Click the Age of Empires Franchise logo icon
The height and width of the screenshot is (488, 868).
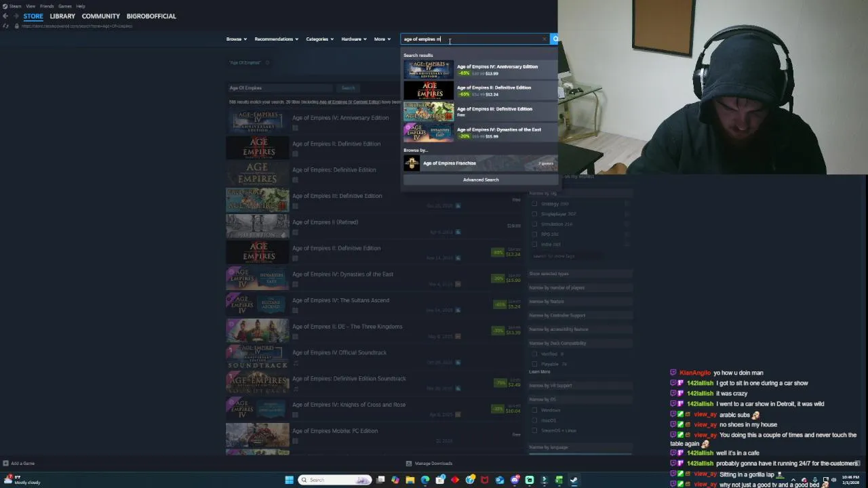(412, 163)
